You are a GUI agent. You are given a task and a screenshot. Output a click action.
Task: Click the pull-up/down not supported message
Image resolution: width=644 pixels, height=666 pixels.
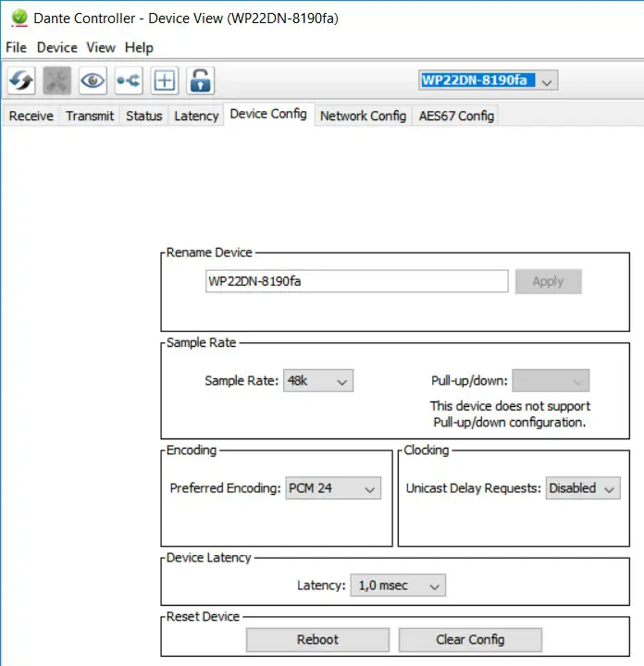(510, 414)
